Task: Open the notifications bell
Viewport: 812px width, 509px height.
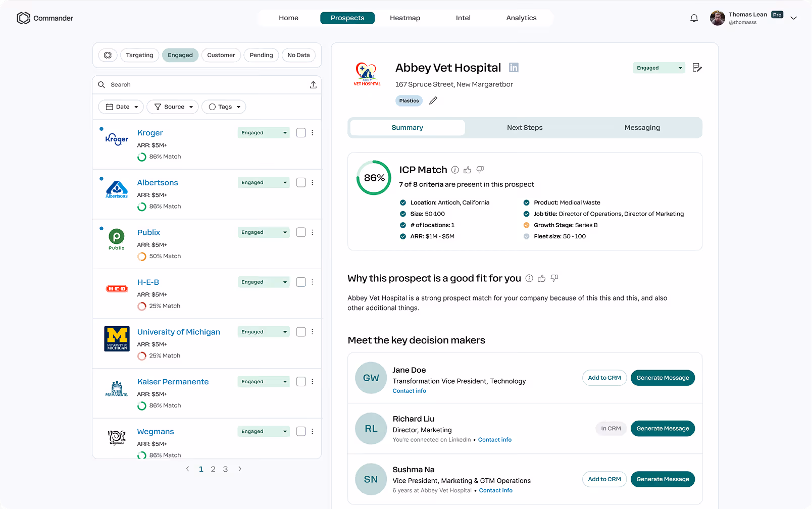Action: pos(694,18)
